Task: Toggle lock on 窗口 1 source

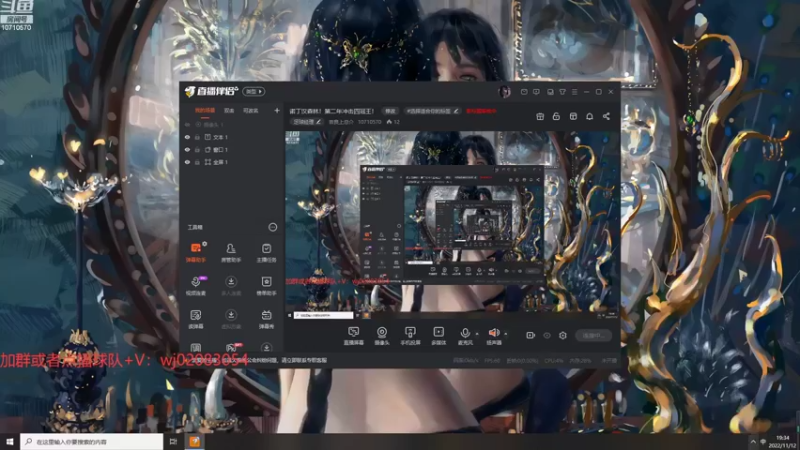Action: coord(197,149)
